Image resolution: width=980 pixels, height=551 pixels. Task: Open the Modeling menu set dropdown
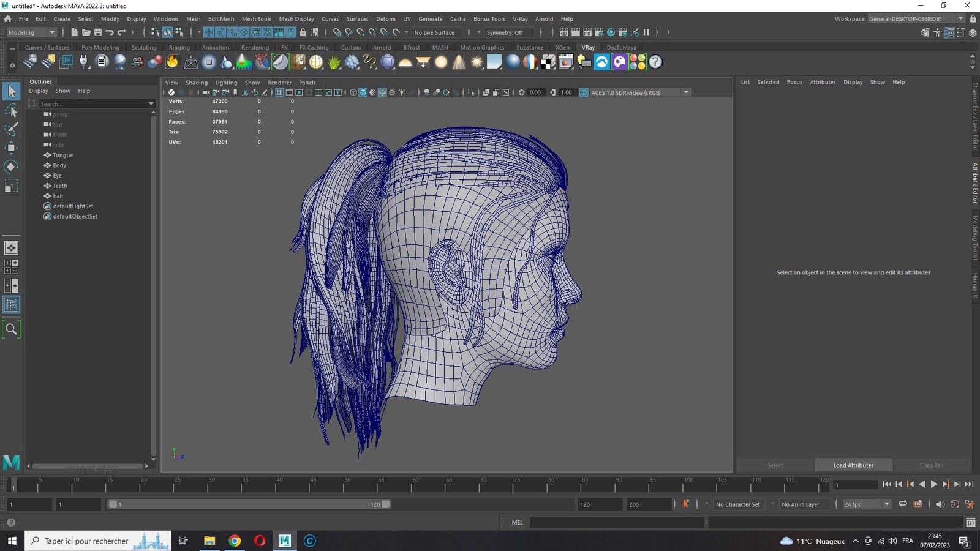(31, 32)
